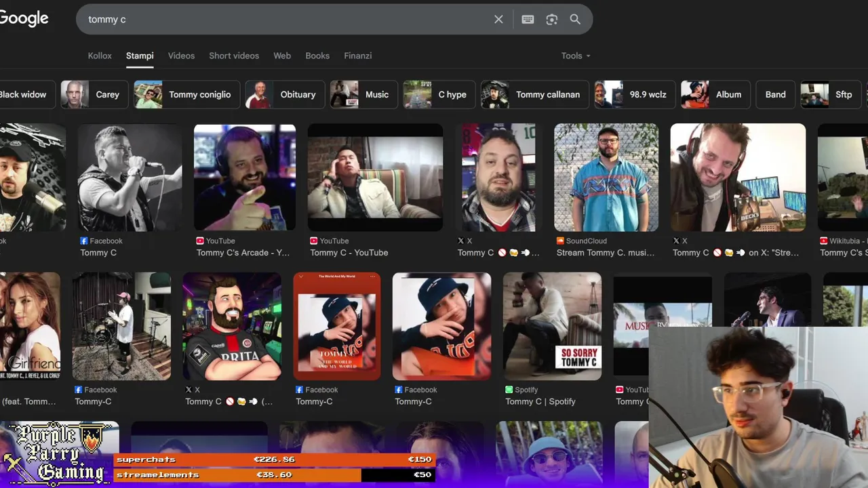Open the man on couch YouTube thumbnail
The width and height of the screenshot is (868, 488).
pyautogui.click(x=375, y=178)
